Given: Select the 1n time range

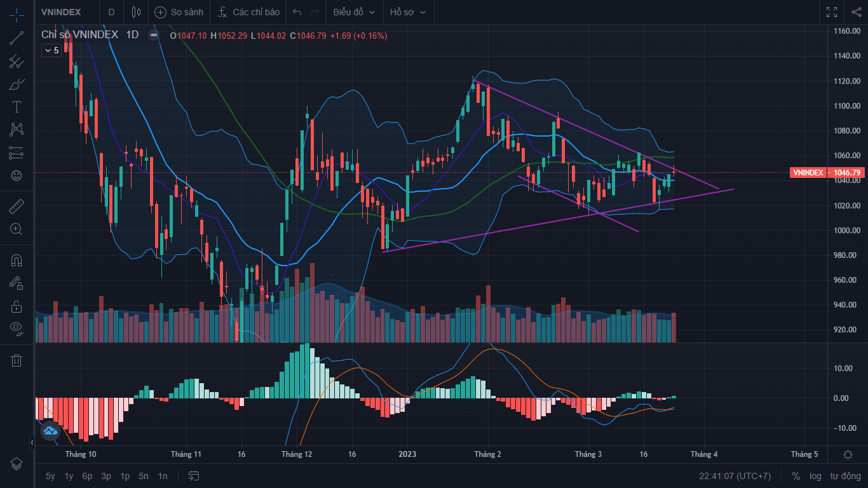Looking at the screenshot, I should (x=163, y=476).
